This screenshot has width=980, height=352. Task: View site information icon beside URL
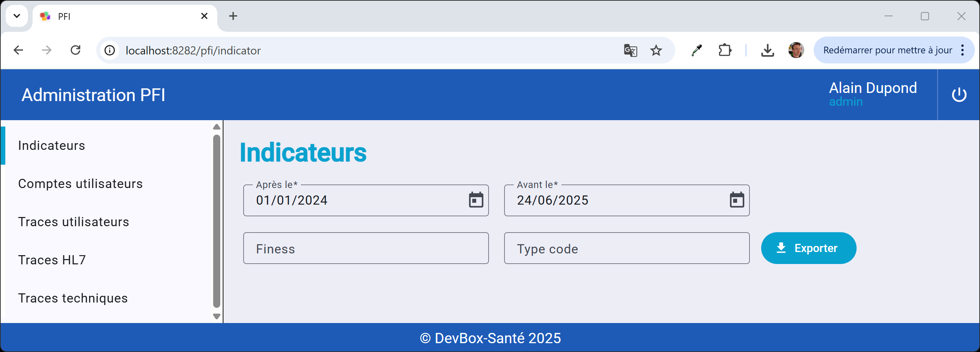tap(110, 50)
